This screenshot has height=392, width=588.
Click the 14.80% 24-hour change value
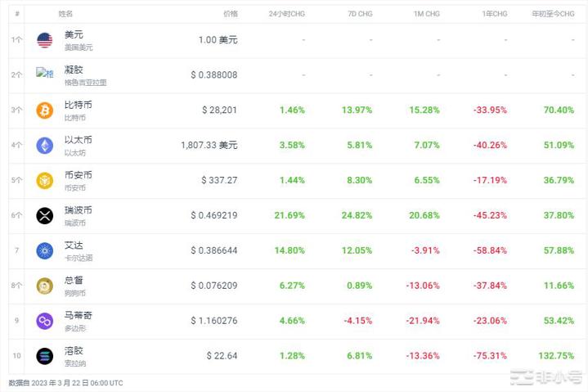pos(290,250)
